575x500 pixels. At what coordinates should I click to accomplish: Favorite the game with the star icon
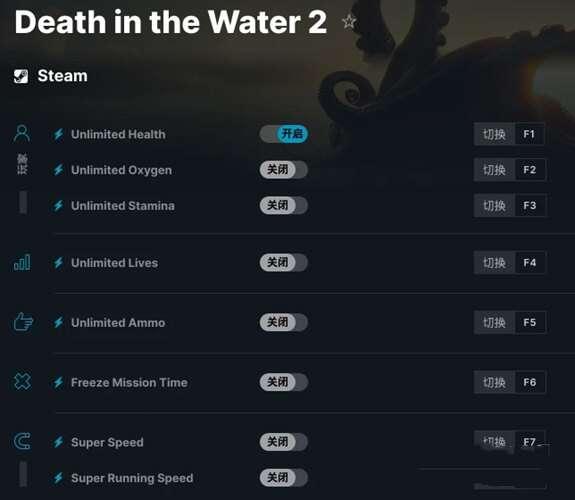[349, 21]
